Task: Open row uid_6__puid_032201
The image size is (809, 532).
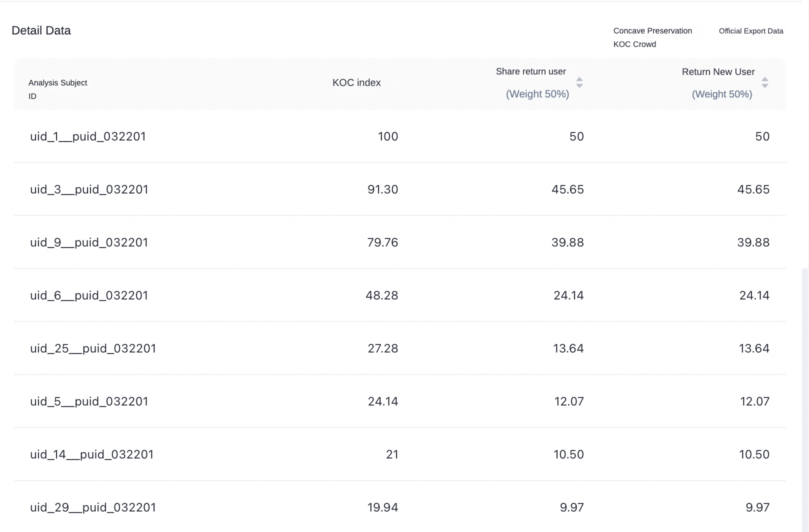Action: tap(400, 295)
